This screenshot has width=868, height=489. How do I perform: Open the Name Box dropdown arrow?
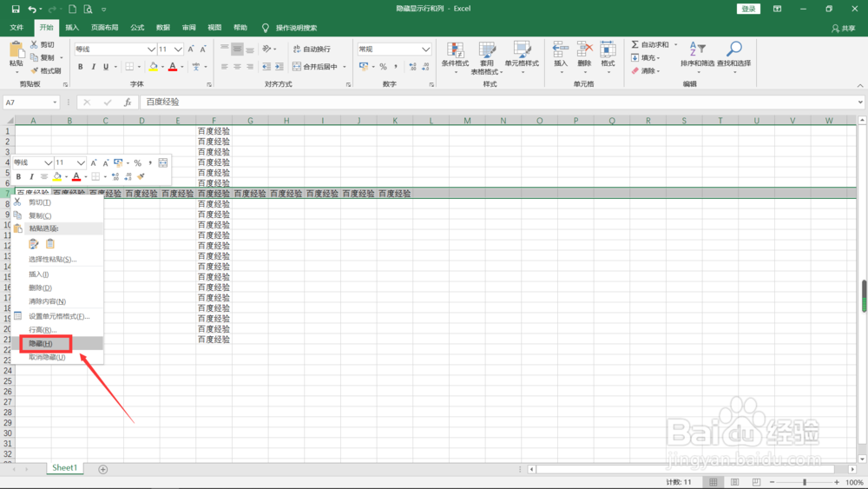(x=55, y=102)
